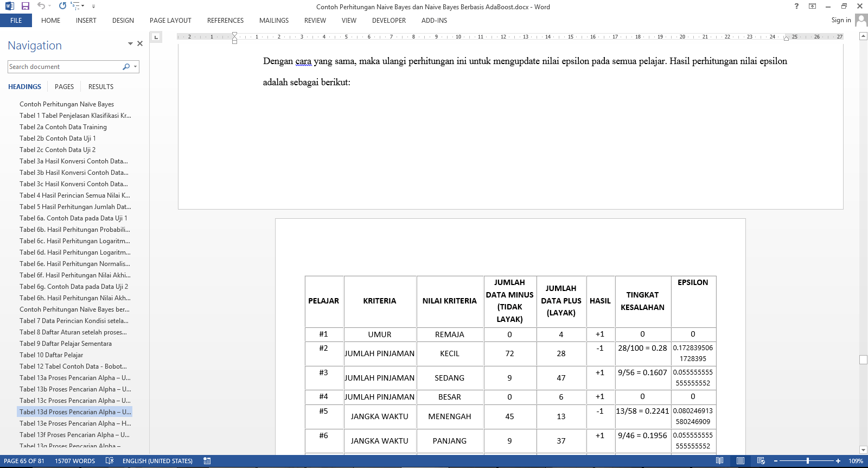Viewport: 868px width, 468px height.
Task: Click the search magnifier icon in Navigation
Action: [x=126, y=67]
